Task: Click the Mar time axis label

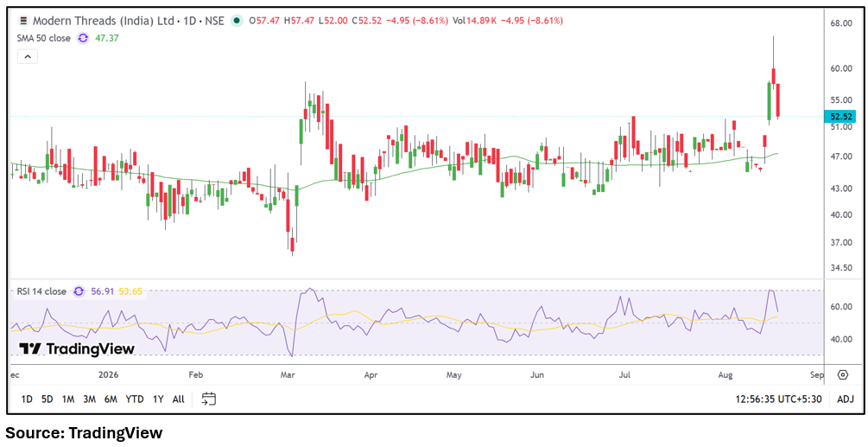Action: pyautogui.click(x=288, y=375)
